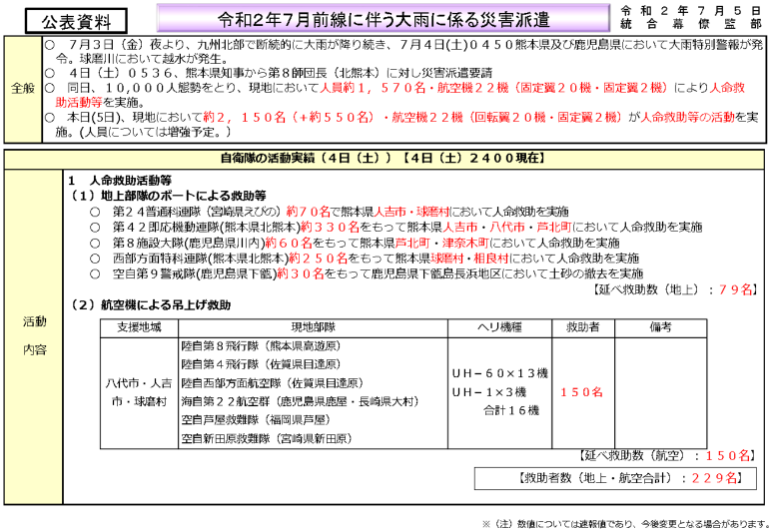Click the table header 救助者

pos(582,327)
